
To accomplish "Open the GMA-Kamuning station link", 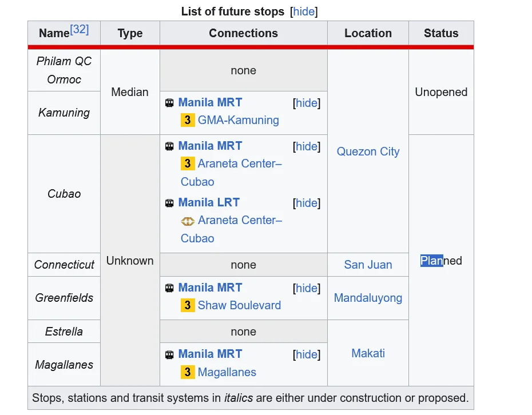I will 238,120.
